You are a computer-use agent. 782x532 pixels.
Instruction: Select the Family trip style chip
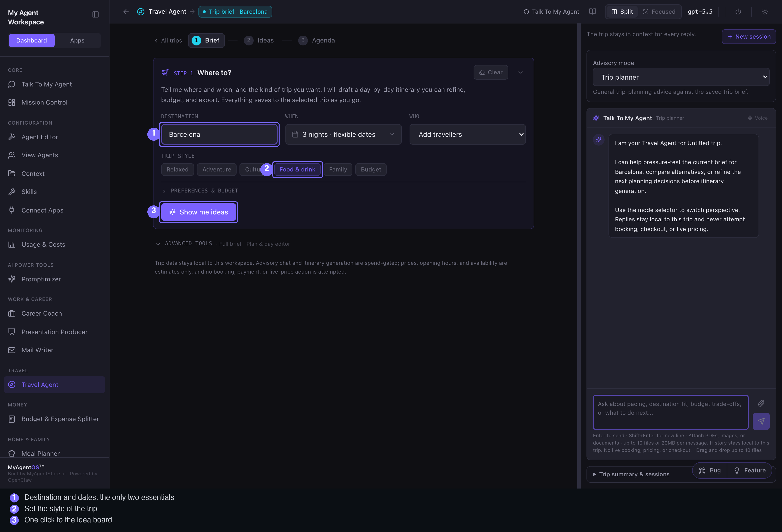[338, 170]
